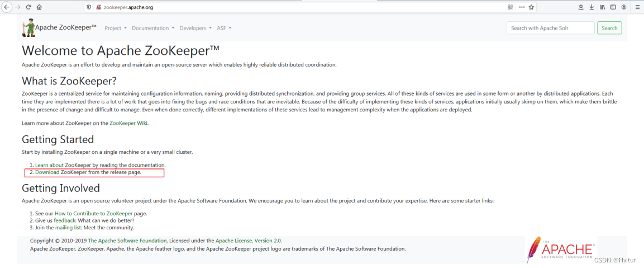Open How to Contribute to ZooKeeper link
The image size is (644, 268).
94,214
